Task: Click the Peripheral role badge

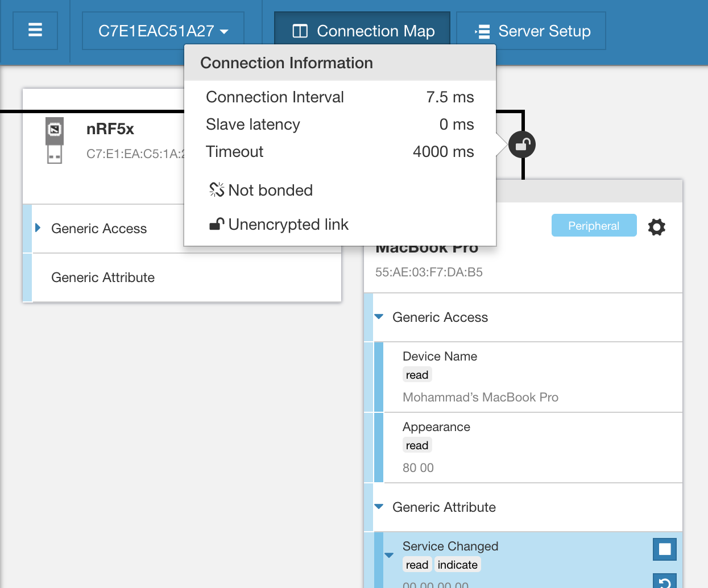Action: coord(594,226)
